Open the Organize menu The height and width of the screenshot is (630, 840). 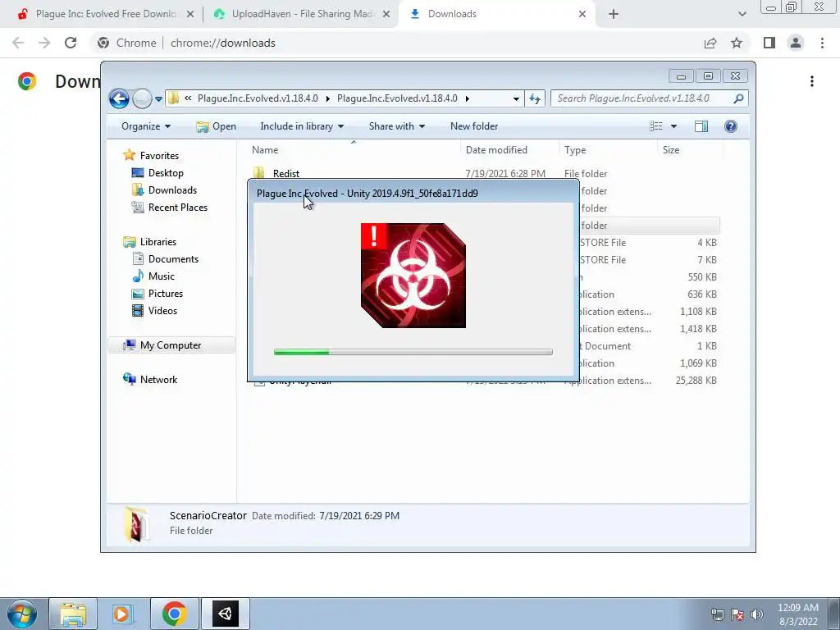(x=146, y=126)
